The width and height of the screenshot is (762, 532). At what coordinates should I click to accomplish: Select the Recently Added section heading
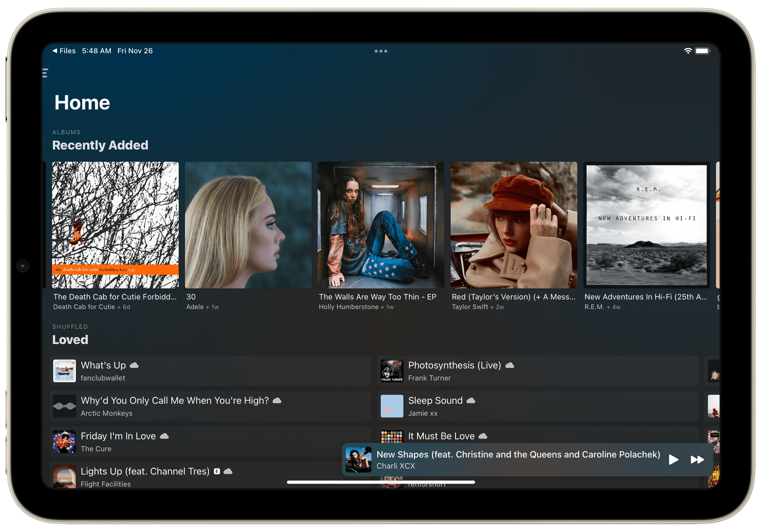(x=100, y=145)
